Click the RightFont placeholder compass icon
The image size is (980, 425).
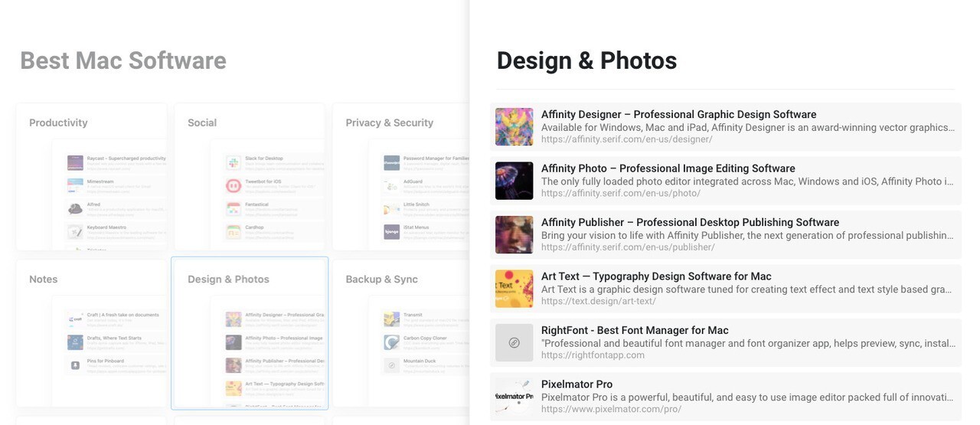pos(514,342)
